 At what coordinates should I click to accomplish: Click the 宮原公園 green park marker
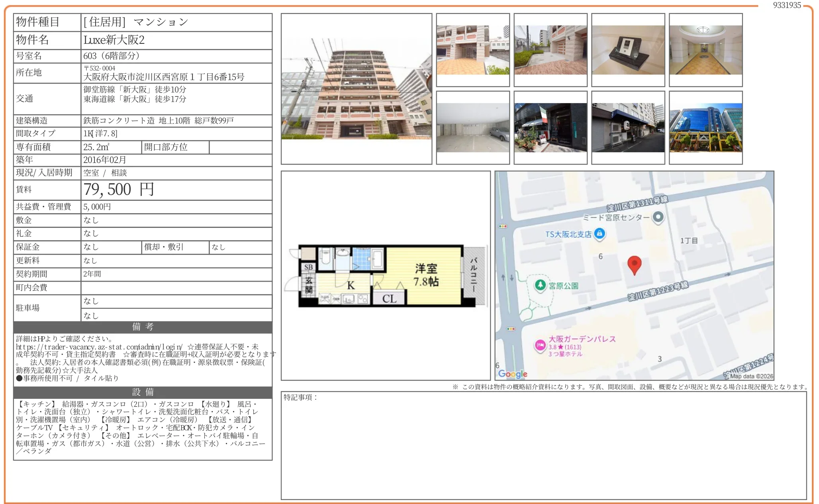click(x=540, y=285)
